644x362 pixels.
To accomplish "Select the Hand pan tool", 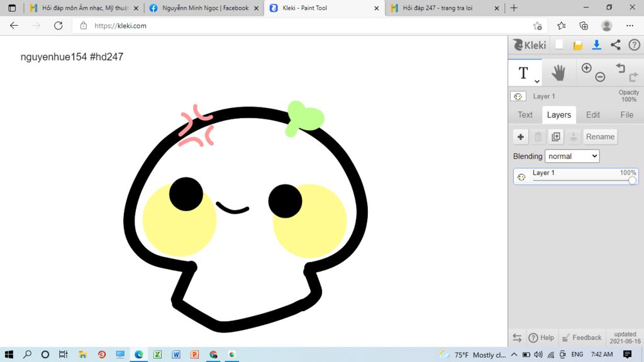I will [x=558, y=73].
